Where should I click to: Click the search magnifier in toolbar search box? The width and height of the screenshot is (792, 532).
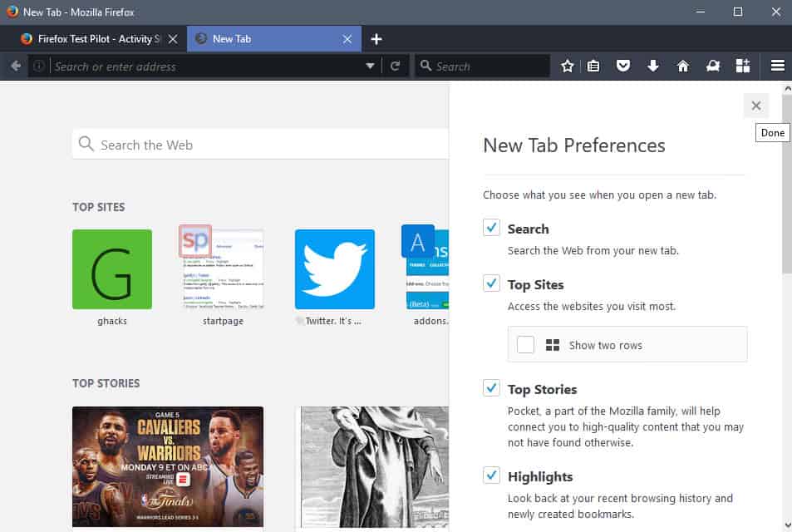(x=426, y=66)
